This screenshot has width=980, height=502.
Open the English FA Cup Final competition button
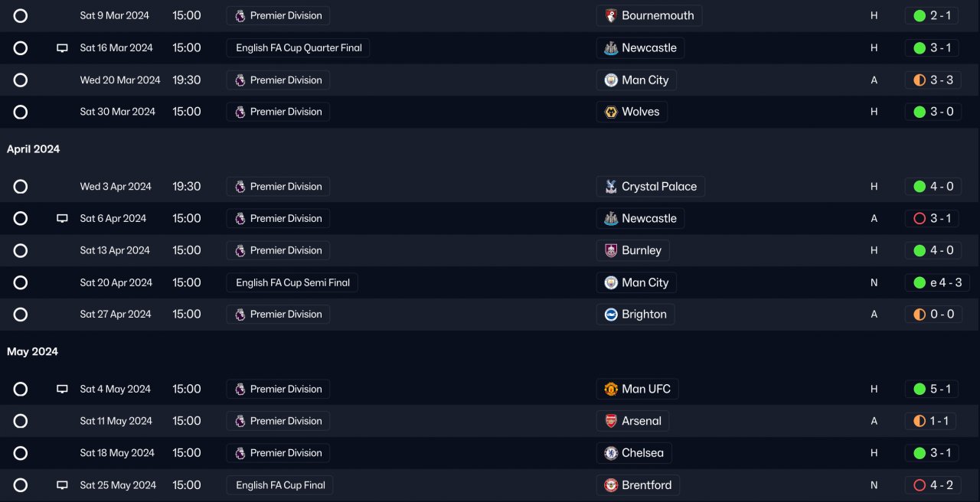point(280,485)
